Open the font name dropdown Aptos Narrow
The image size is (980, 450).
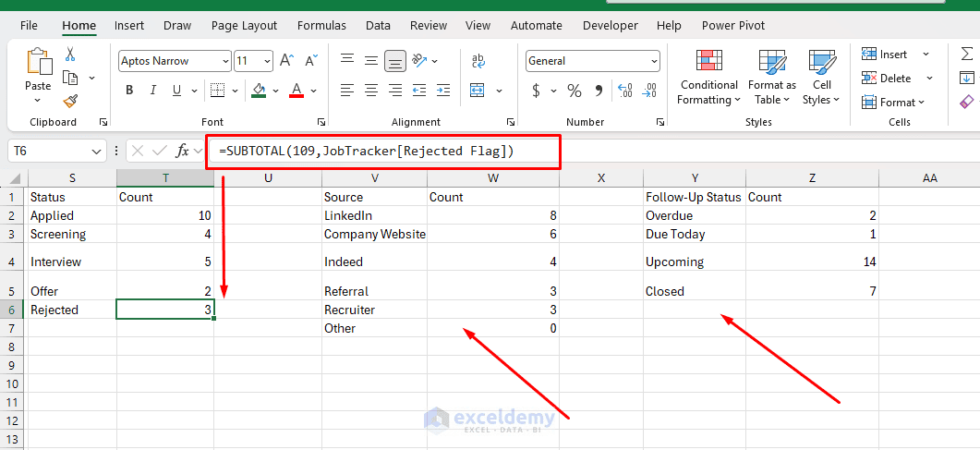226,61
